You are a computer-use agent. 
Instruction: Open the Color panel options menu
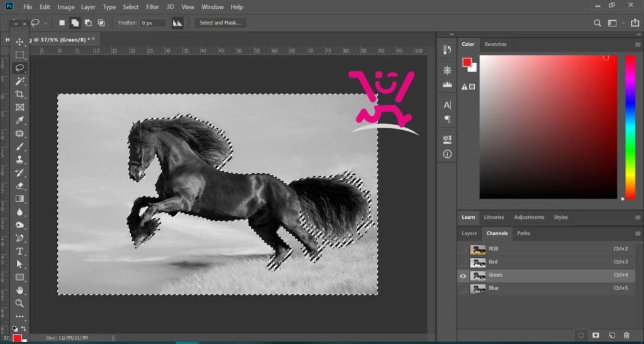[638, 44]
